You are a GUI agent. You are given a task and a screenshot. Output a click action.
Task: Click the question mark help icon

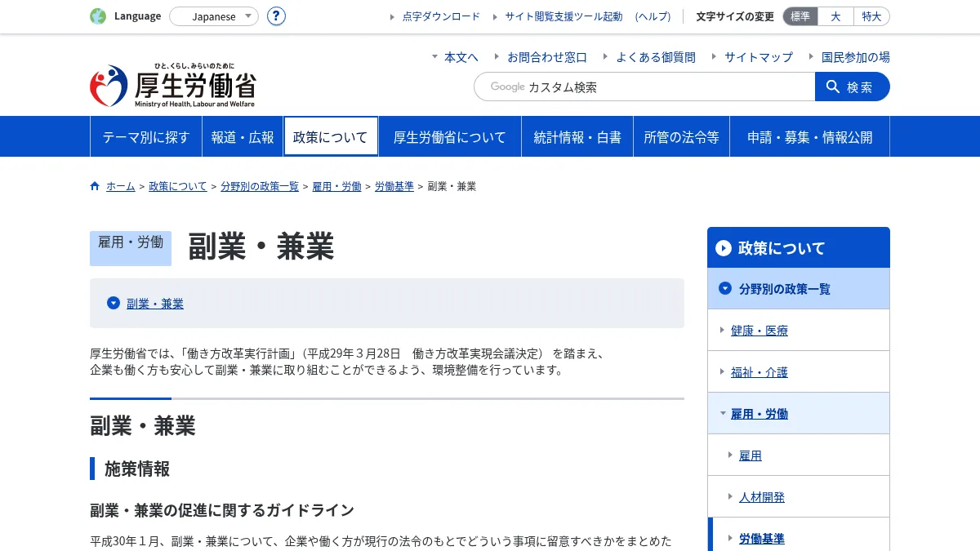point(277,16)
